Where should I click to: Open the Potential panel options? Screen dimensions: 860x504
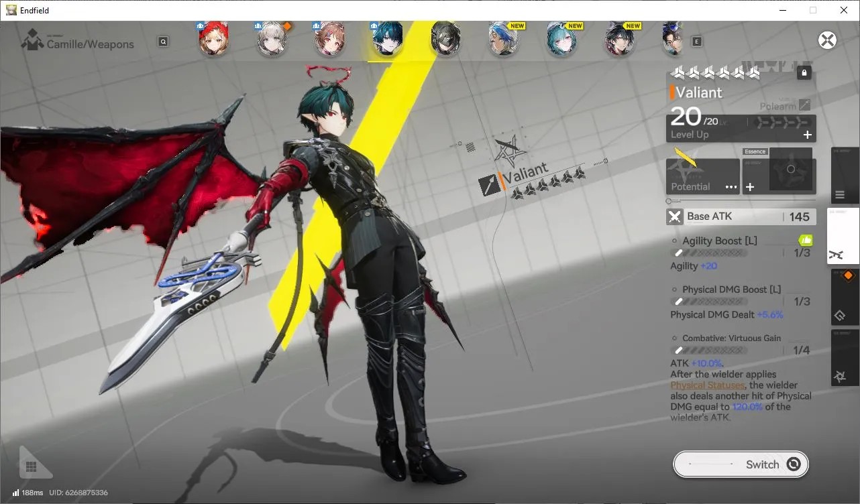tap(731, 187)
